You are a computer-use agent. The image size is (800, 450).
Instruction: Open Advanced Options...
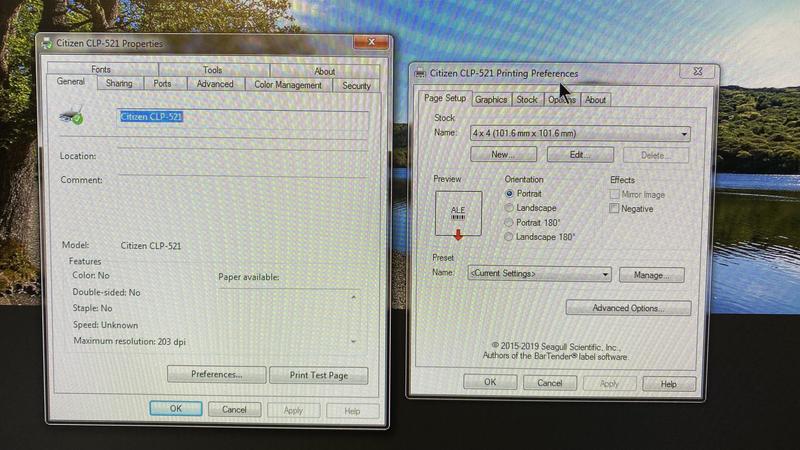628,308
